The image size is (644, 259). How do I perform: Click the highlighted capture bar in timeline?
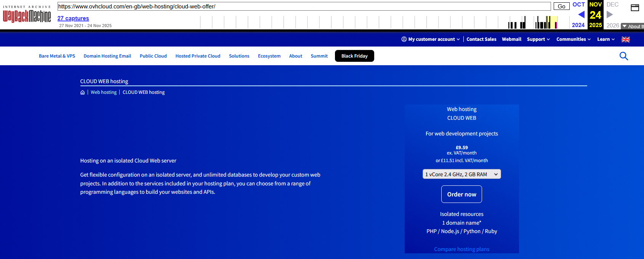pyautogui.click(x=556, y=24)
